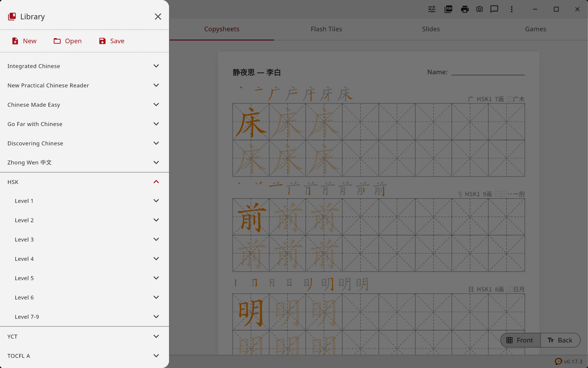
Task: Create a New library file
Action: click(24, 41)
